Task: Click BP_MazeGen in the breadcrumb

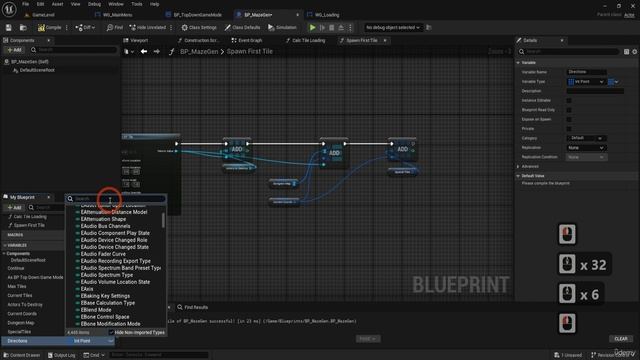Action: pyautogui.click(x=199, y=51)
